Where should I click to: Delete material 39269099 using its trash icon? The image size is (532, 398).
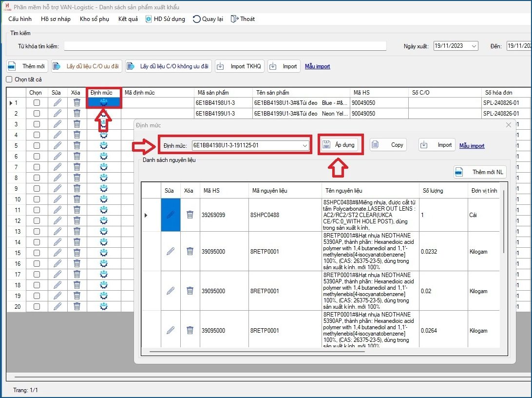(190, 215)
